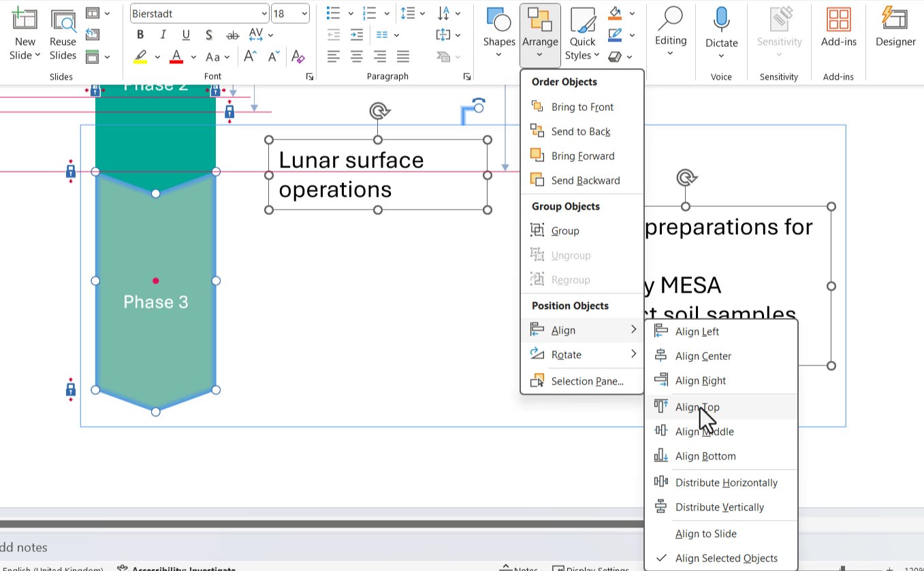Open Change Case dropdown
The image size is (924, 571).
[218, 57]
